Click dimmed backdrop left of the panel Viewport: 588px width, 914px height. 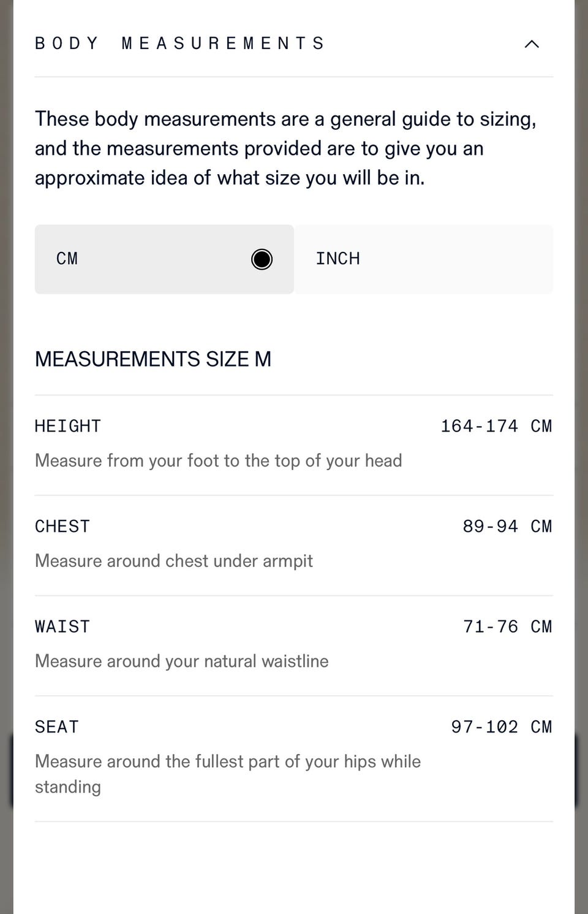tap(6, 429)
